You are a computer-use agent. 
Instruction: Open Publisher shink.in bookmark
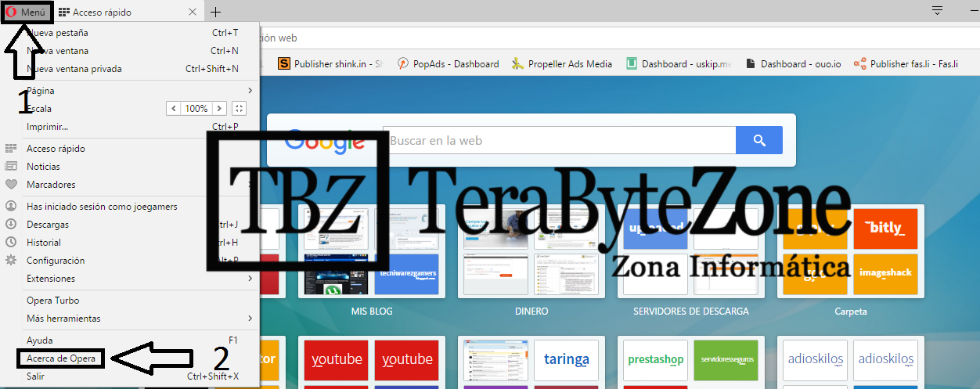click(x=330, y=64)
